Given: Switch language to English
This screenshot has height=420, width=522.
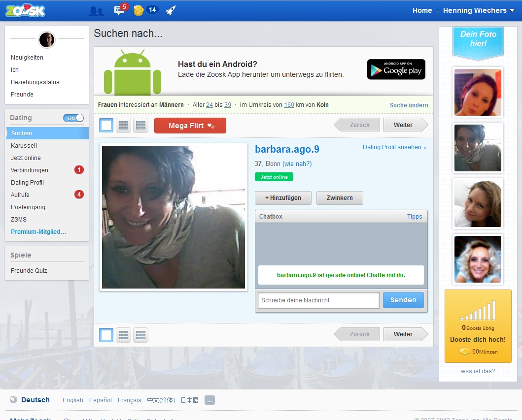Looking at the screenshot, I should pyautogui.click(x=73, y=400).
